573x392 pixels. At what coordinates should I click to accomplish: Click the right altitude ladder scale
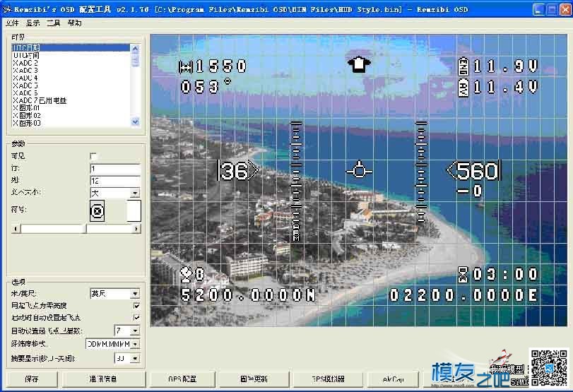click(421, 172)
